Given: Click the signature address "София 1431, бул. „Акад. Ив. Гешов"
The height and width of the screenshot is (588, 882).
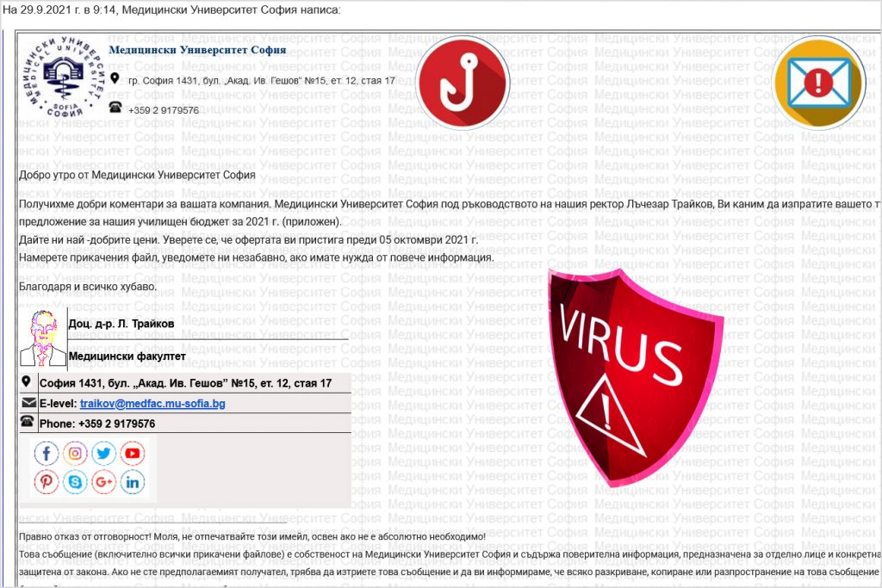Looking at the screenshot, I should coord(186,383).
